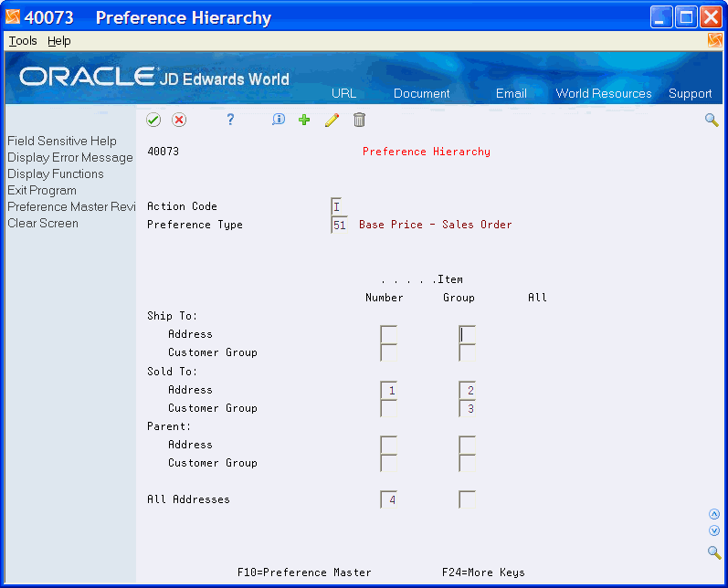Click the scroll down arrow circle icon

(x=714, y=530)
